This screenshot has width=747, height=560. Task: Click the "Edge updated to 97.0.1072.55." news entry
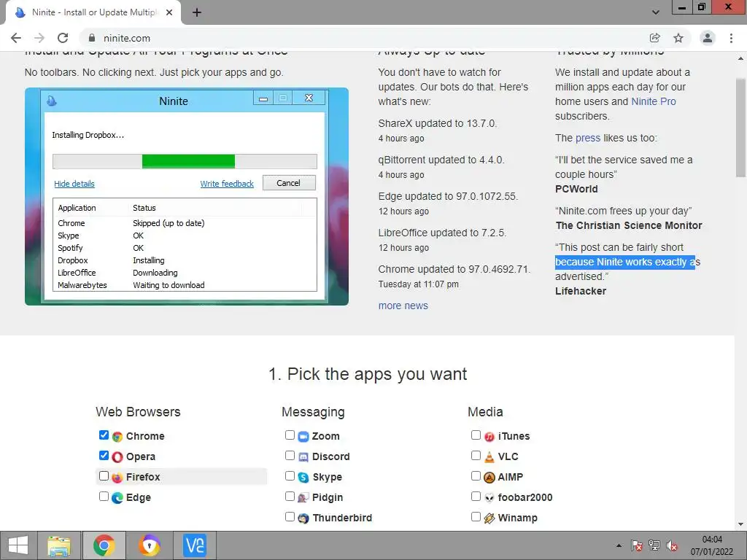[x=448, y=196]
